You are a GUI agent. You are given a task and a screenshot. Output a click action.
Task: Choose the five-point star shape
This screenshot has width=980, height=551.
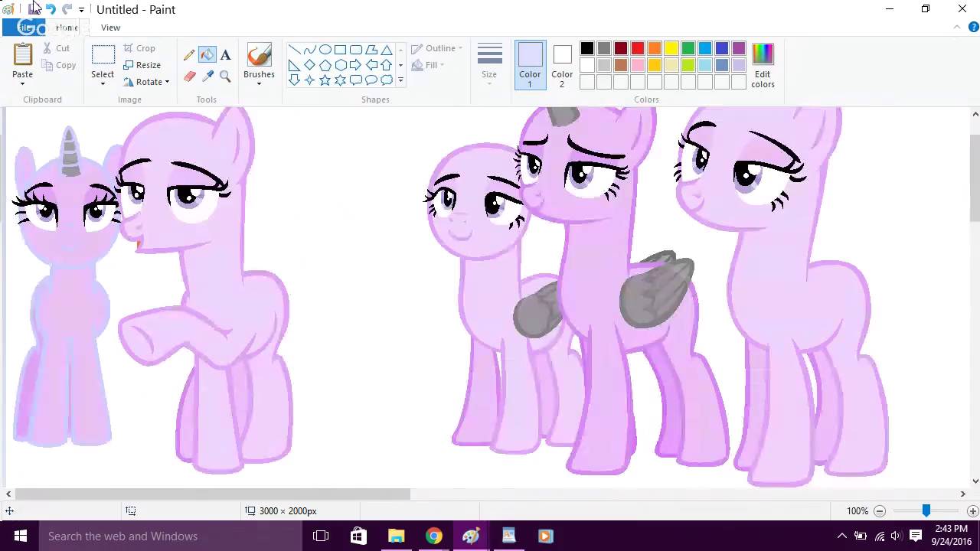[x=325, y=80]
